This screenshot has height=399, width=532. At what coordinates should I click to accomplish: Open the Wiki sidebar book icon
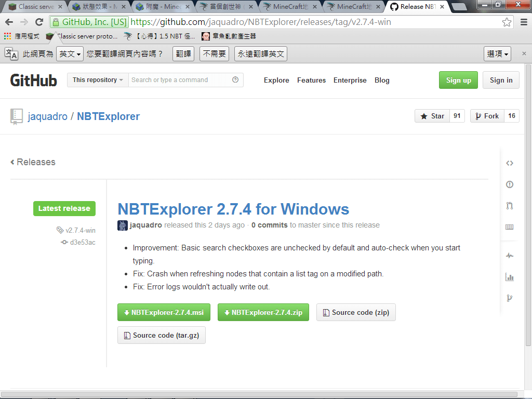509,227
